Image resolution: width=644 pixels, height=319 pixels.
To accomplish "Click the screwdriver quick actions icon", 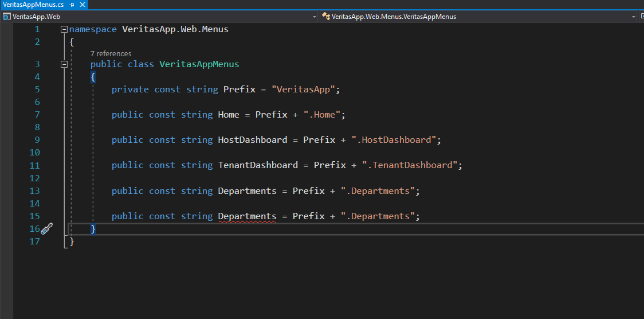I will pyautogui.click(x=46, y=229).
